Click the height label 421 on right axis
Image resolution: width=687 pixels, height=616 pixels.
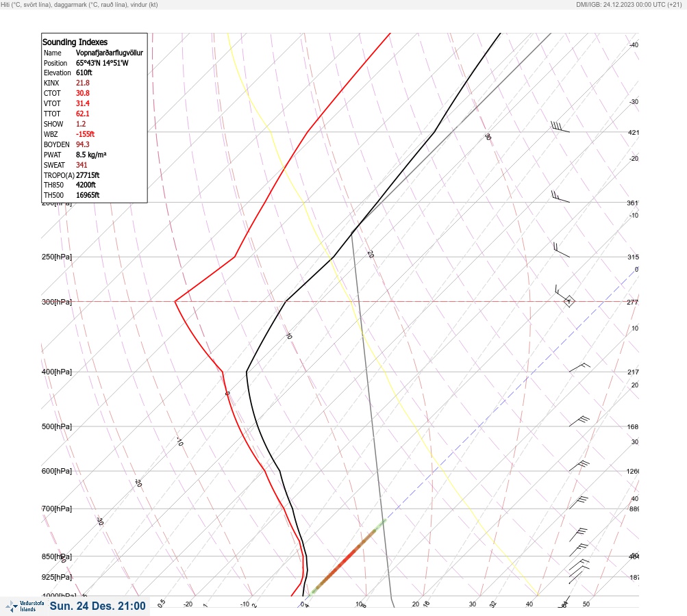pos(633,132)
